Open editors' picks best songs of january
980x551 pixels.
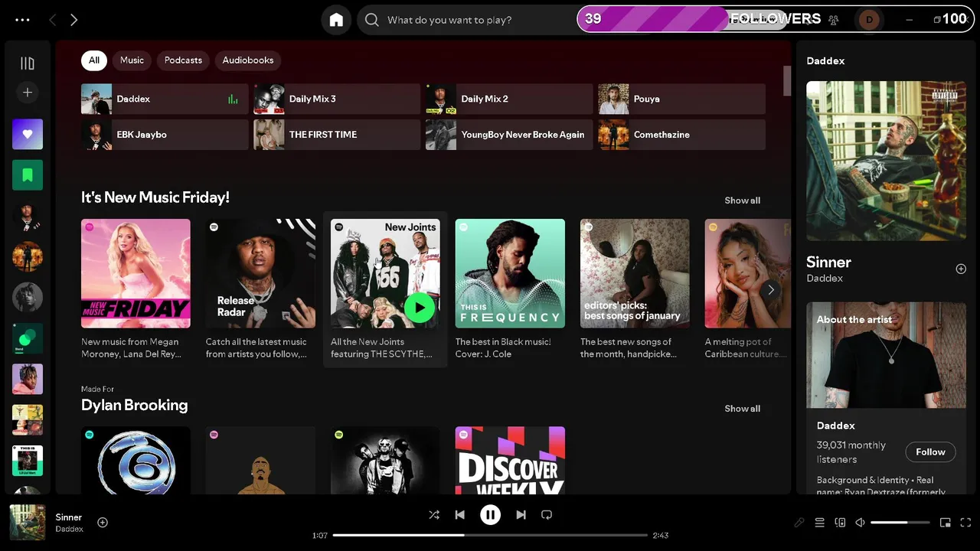tap(635, 273)
